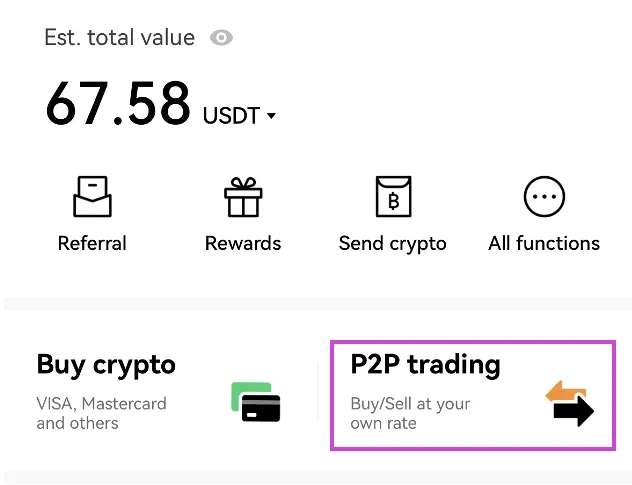Select the All functions label

[544, 243]
